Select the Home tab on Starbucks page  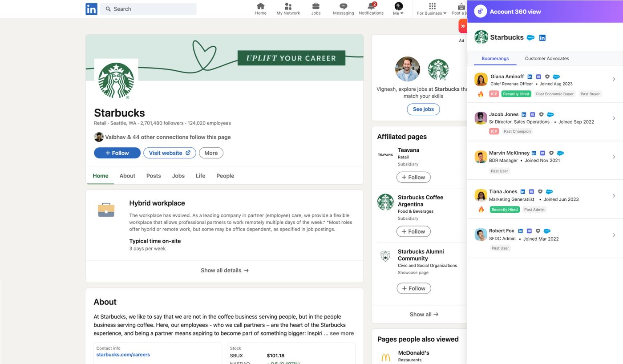tap(101, 176)
